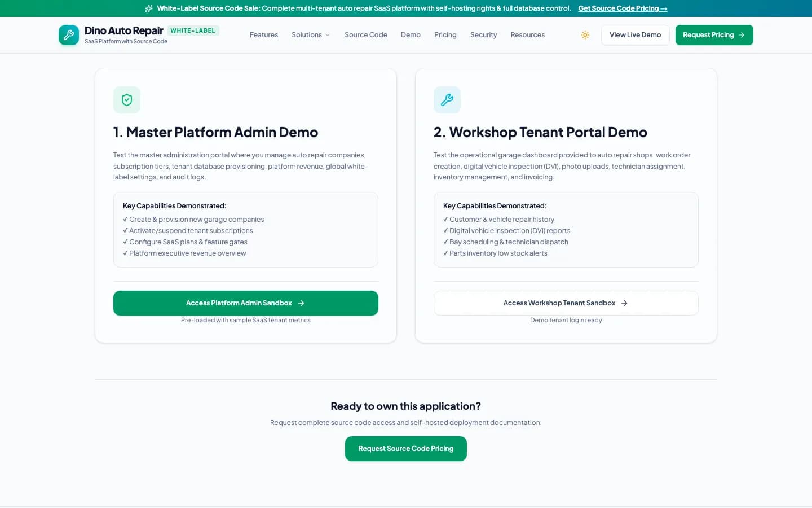
Task: Select 'Ready to own this application?' heading
Action: pyautogui.click(x=406, y=406)
